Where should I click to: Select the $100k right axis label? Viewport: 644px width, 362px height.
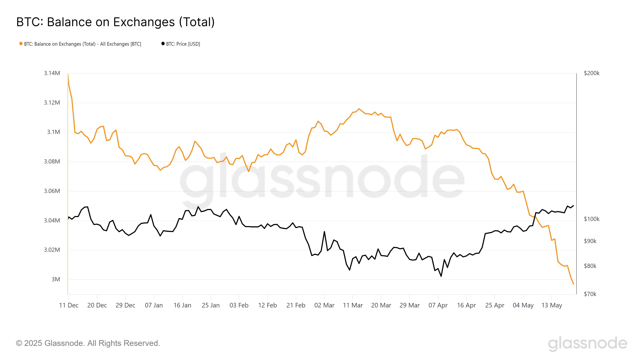[x=591, y=219]
